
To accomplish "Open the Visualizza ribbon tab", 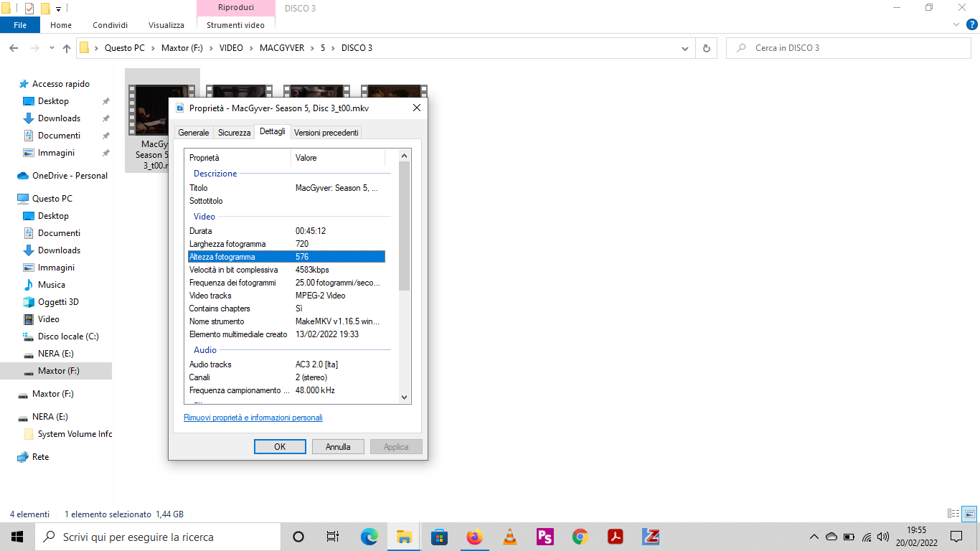I will tap(166, 25).
